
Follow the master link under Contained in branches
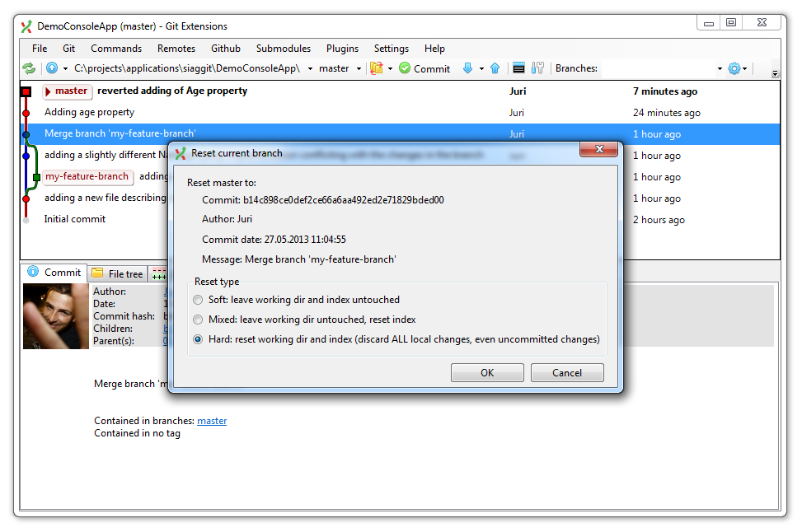click(212, 421)
